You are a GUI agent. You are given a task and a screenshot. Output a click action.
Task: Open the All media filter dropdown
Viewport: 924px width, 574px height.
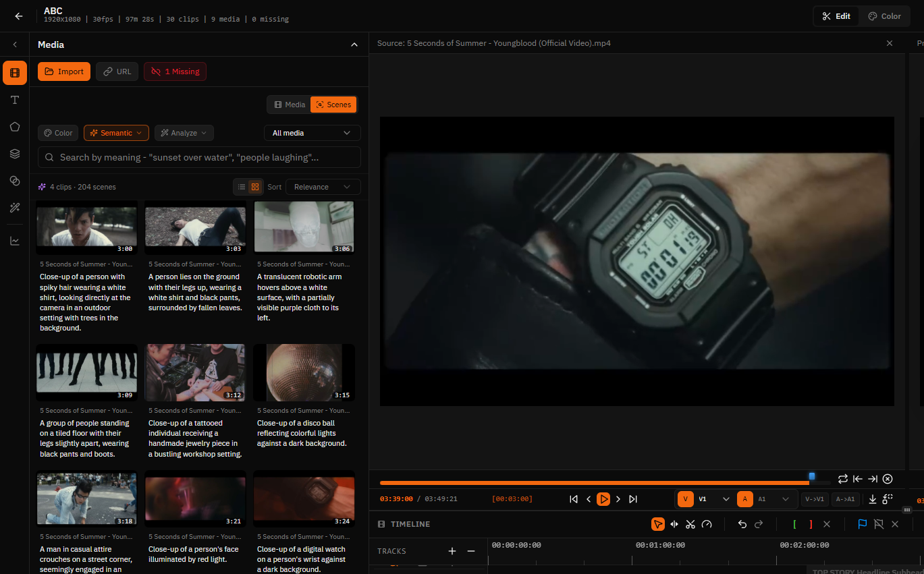point(312,133)
